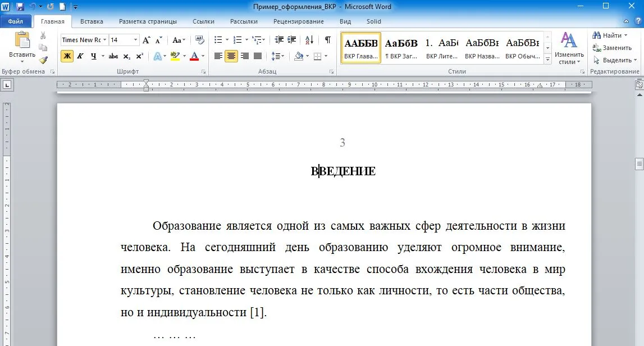Click the Increase Indent icon
The height and width of the screenshot is (346, 644).
[x=291, y=40]
